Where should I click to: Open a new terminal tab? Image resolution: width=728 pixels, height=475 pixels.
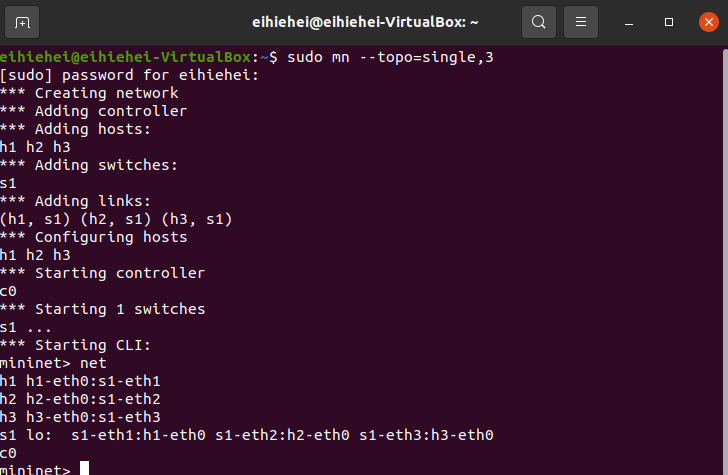coord(22,22)
